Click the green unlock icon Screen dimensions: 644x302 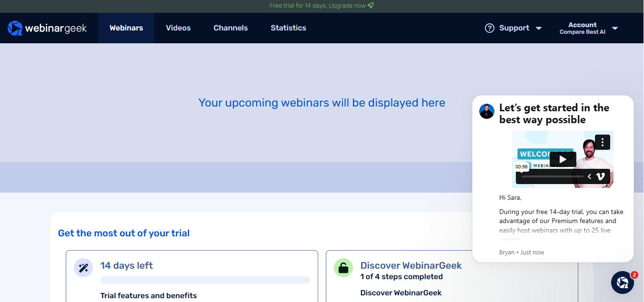(x=343, y=268)
